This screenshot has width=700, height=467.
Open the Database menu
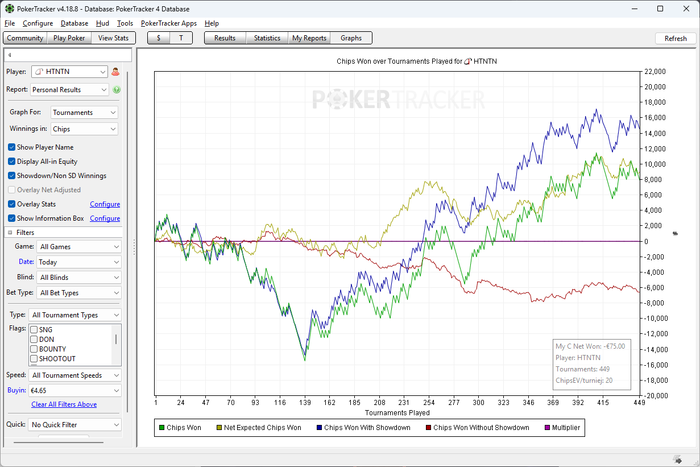[x=74, y=23]
